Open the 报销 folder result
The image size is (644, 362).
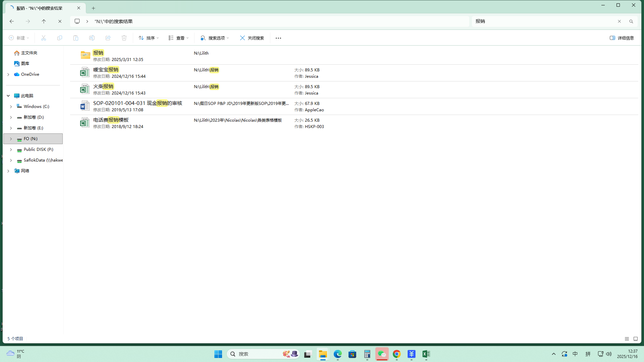pos(98,53)
